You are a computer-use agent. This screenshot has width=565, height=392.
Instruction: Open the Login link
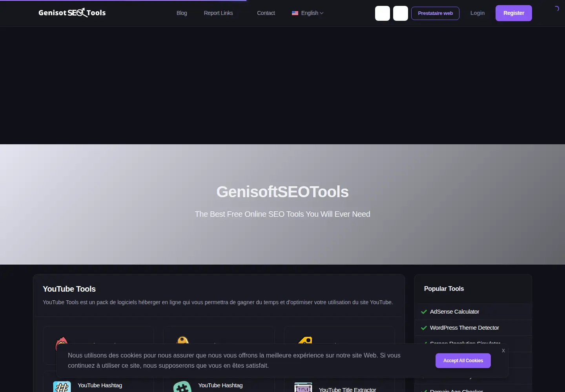pos(478,13)
